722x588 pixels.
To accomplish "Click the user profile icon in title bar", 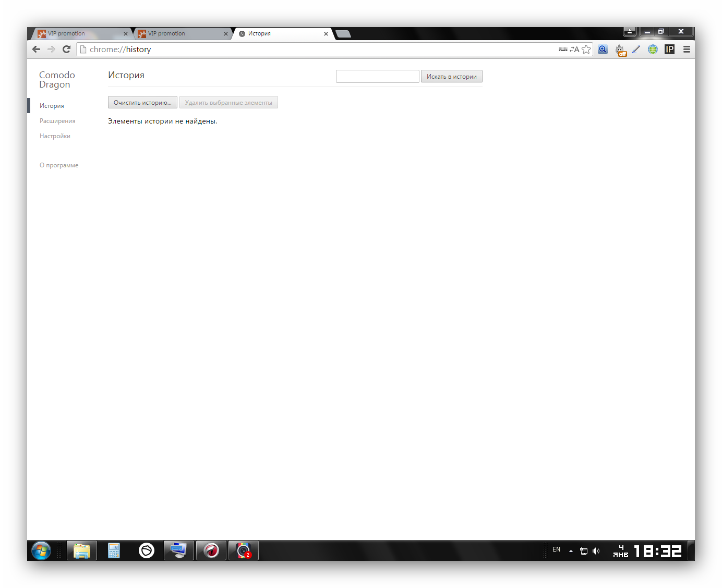I will pos(630,32).
